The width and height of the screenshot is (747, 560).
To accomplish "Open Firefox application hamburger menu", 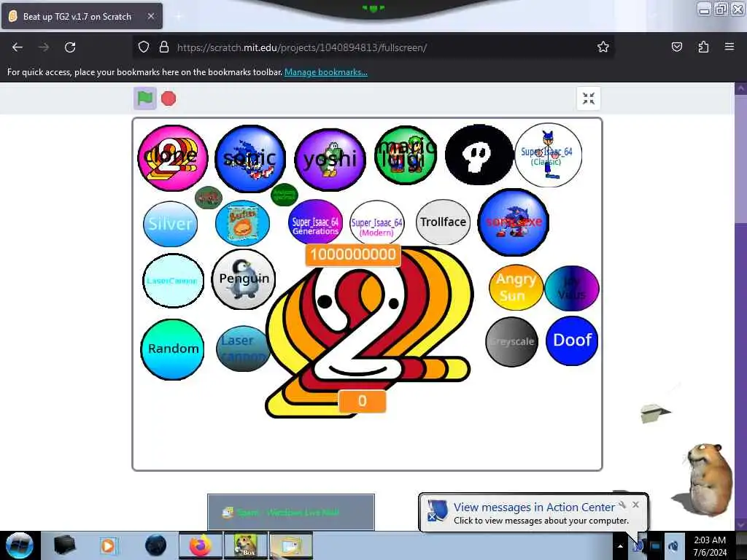I will (729, 47).
